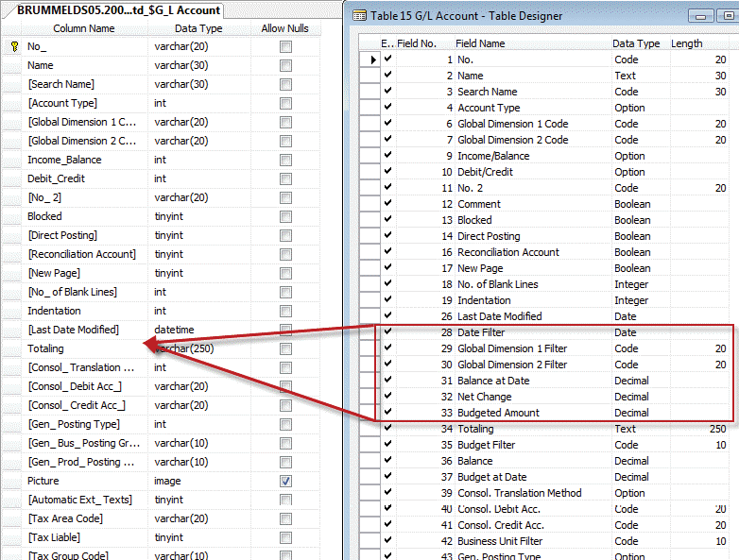Image resolution: width=739 pixels, height=560 pixels.
Task: Select the [Automatic Ext_ Texts] column name
Action: point(80,500)
